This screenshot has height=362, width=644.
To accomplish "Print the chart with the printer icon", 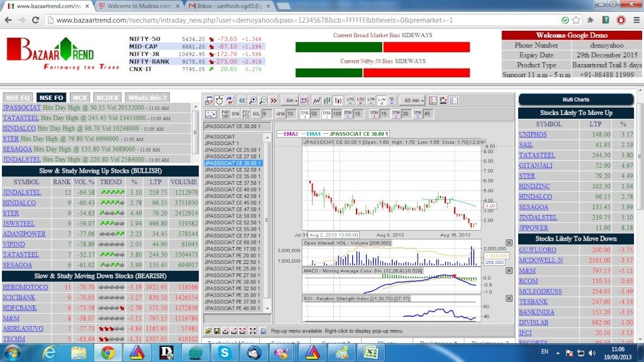I will pos(263,331).
